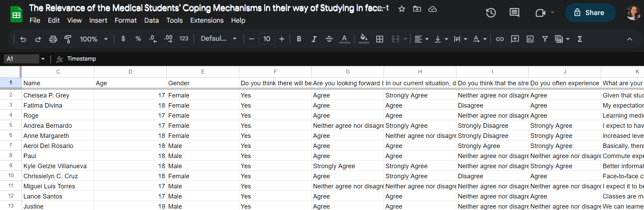The image size is (644, 210).
Task: Click the create filter funnel icon
Action: [545, 39]
